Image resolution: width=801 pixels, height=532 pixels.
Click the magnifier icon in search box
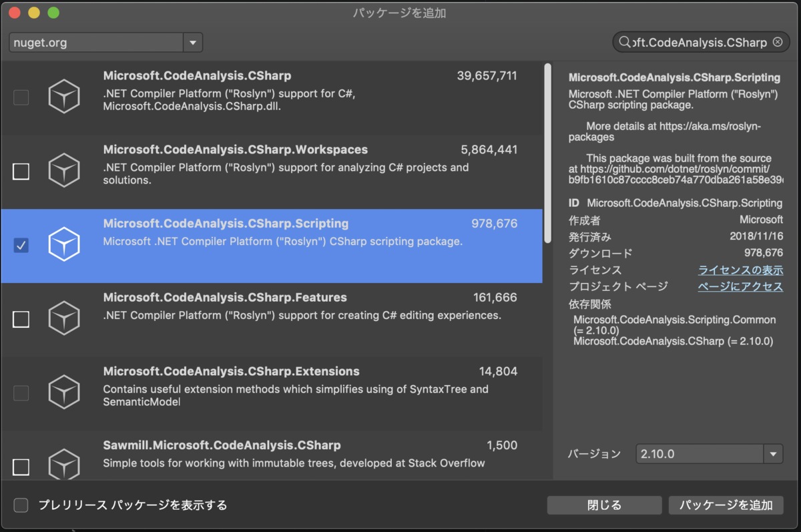click(x=625, y=42)
